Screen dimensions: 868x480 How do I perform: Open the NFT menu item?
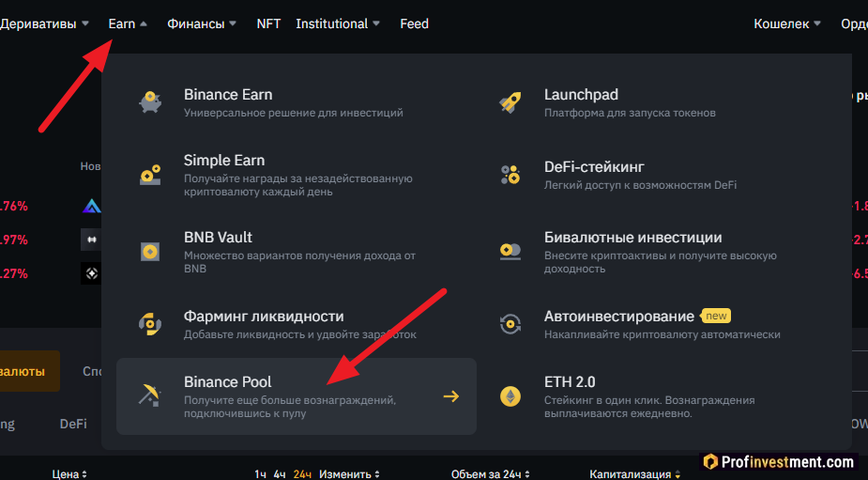[x=268, y=23]
